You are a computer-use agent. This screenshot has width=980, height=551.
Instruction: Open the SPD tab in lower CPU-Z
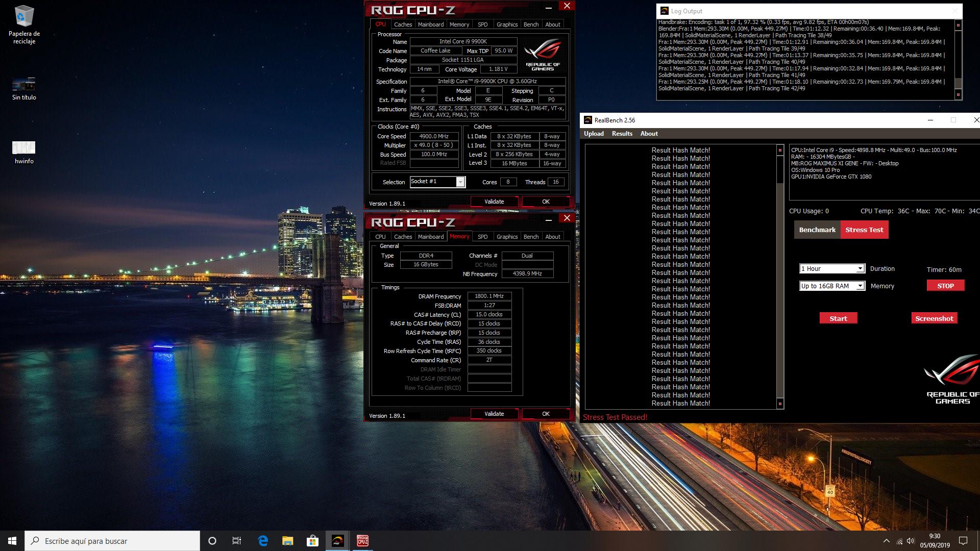(482, 237)
